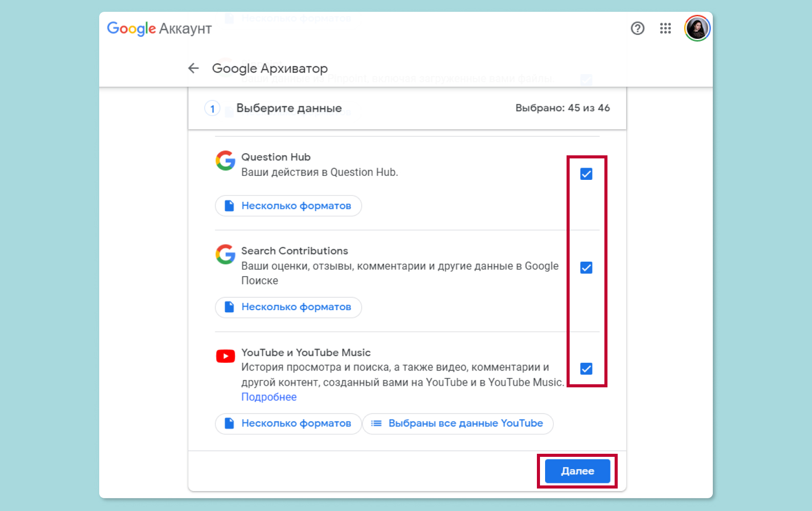Uncheck the Search Contributions checkbox
The height and width of the screenshot is (511, 812).
(587, 267)
